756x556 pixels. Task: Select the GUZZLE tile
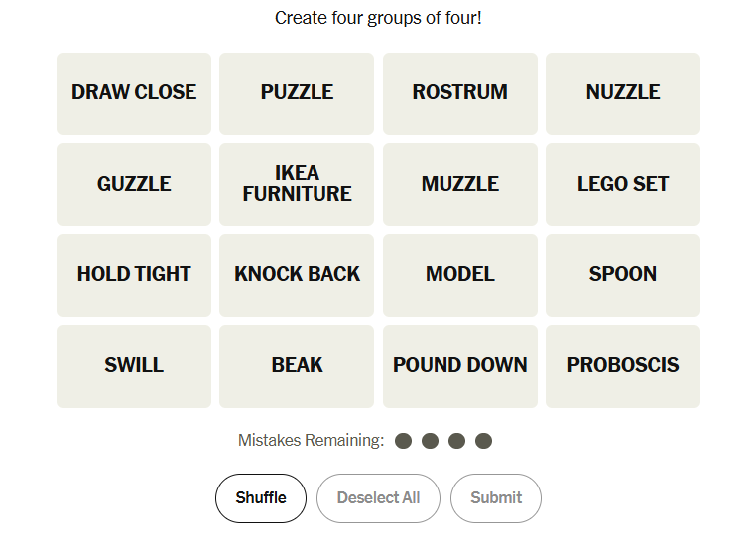(x=134, y=184)
